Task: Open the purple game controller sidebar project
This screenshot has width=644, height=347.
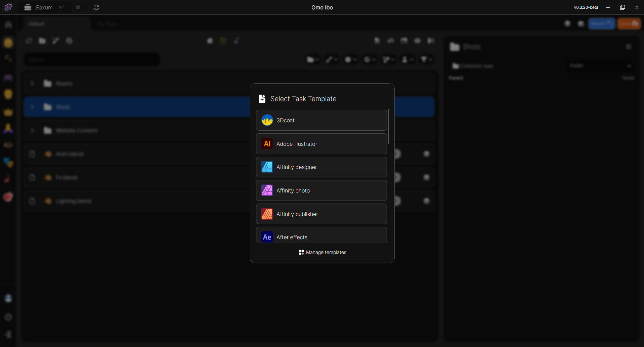Action: [8, 78]
